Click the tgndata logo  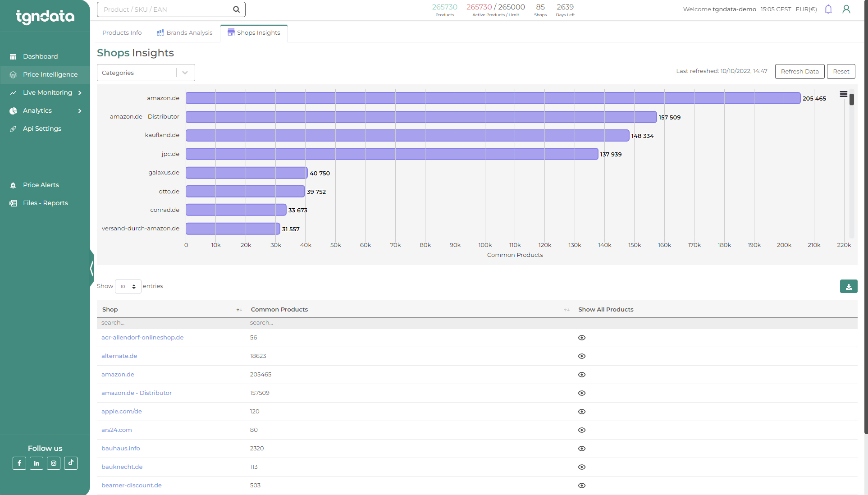pyautogui.click(x=45, y=17)
